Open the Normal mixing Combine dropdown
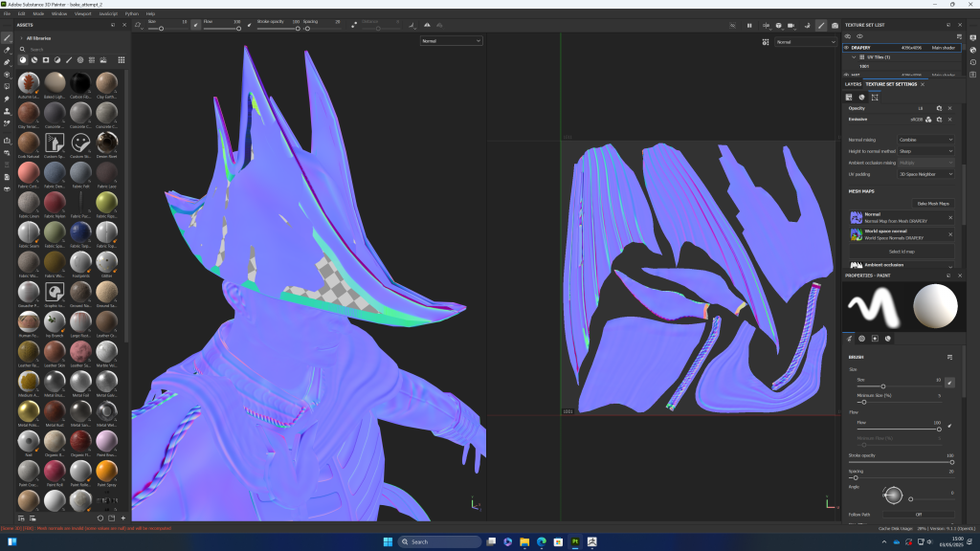The width and height of the screenshot is (980, 551). [924, 140]
